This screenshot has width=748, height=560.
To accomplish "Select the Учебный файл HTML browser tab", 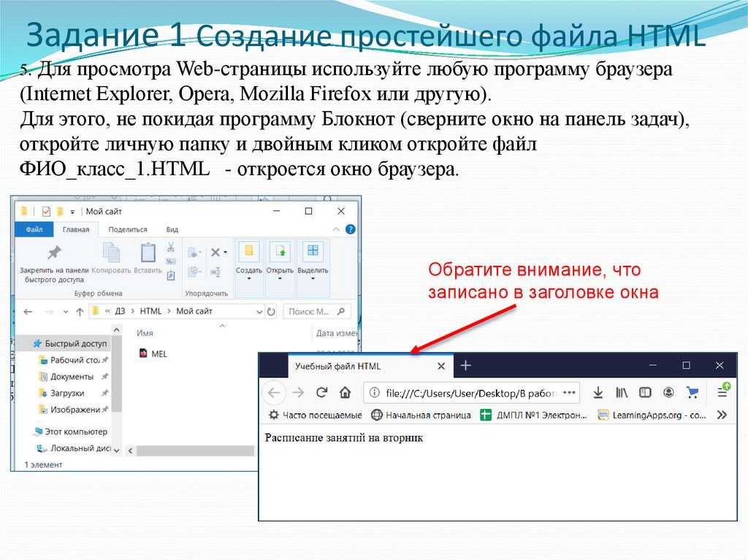I will pos(370,366).
